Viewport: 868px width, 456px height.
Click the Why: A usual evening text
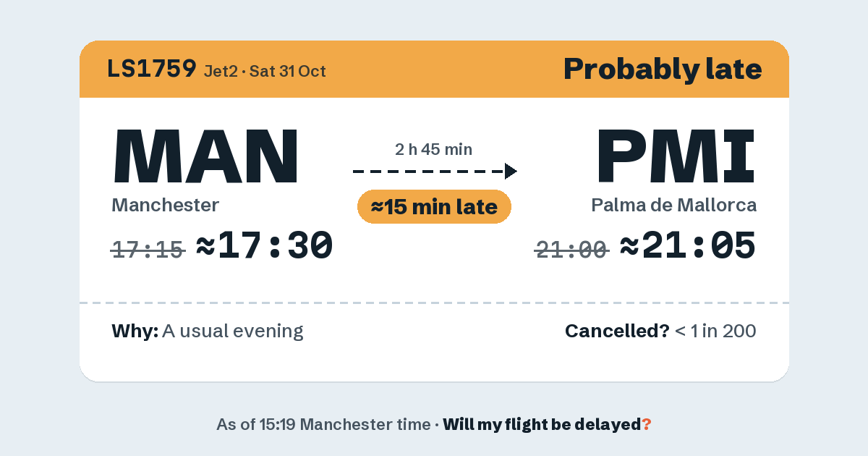coord(208,332)
